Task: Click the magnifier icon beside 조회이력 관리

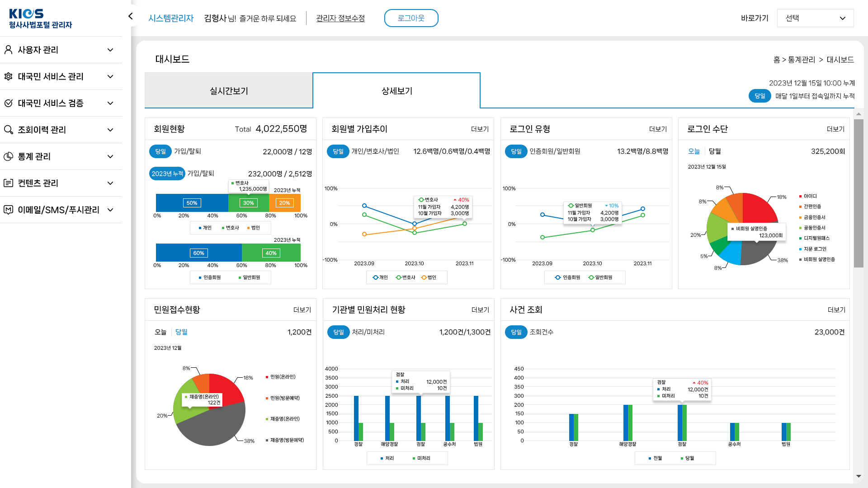Action: point(8,130)
